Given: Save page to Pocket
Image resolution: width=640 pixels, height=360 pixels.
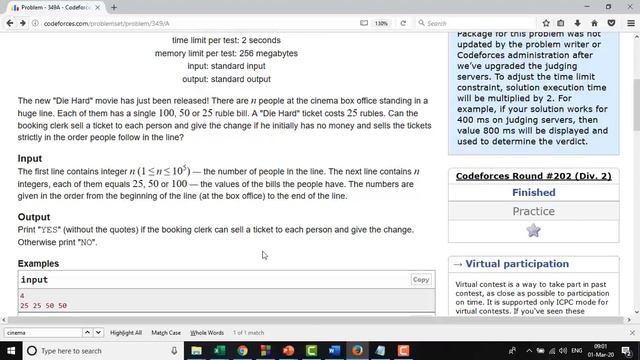Looking at the screenshot, I should tap(611, 23).
